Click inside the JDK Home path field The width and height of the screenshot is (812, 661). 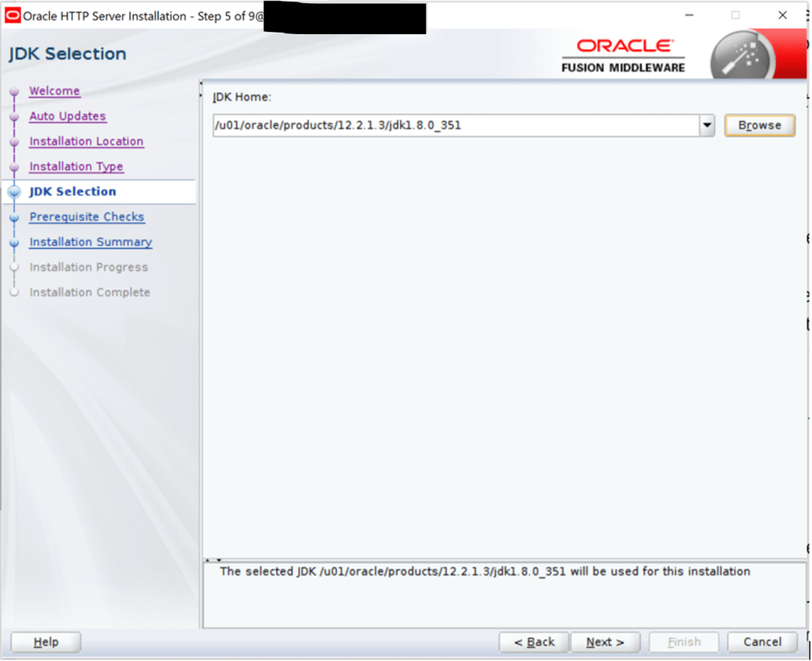pos(455,125)
